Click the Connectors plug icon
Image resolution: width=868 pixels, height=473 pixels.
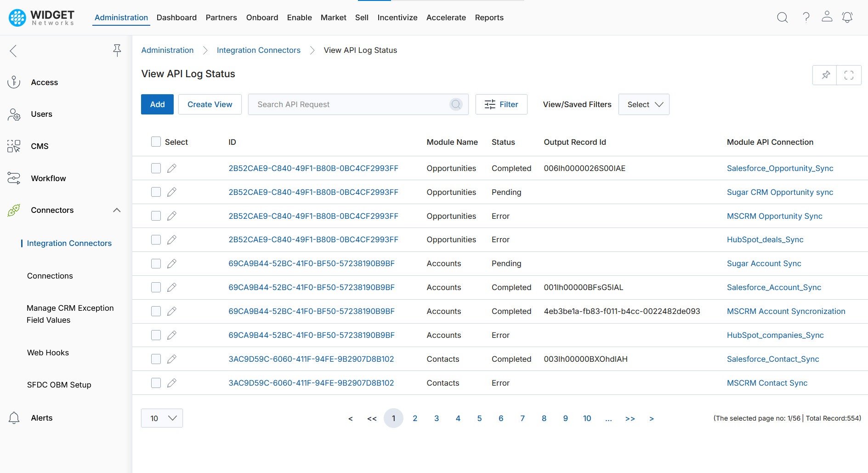(14, 210)
